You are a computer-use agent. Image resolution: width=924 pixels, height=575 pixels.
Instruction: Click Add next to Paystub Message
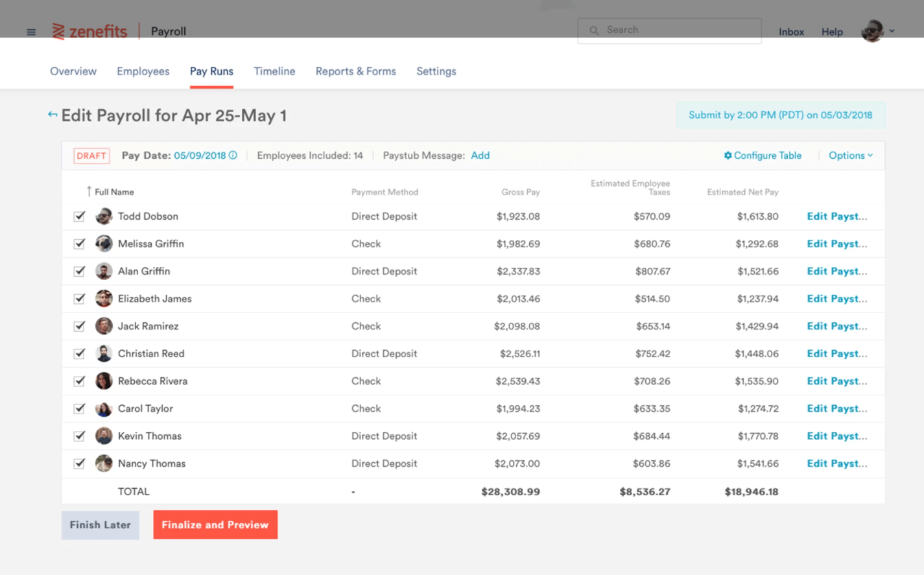tap(480, 156)
